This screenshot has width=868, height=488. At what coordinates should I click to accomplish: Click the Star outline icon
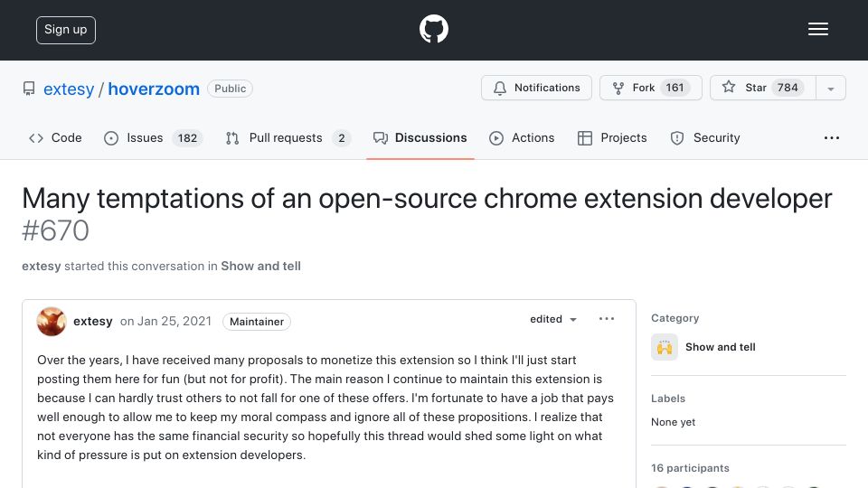click(x=729, y=87)
